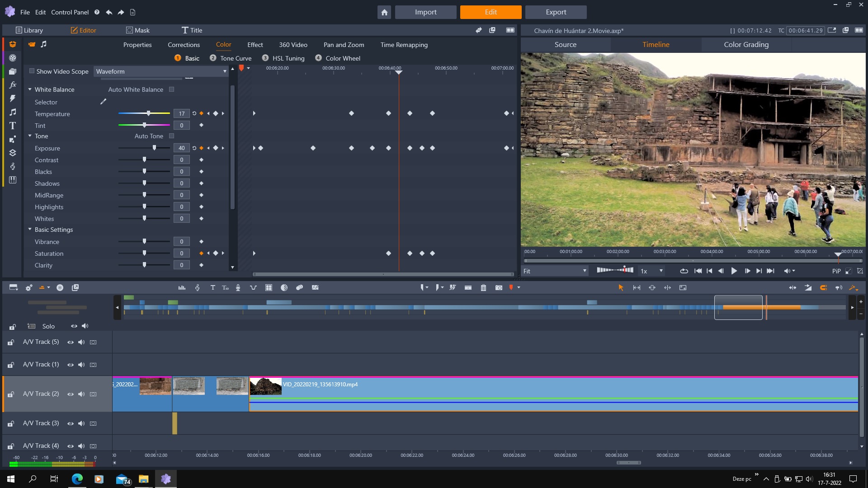Click the trash delete icon in timeline toolbar

tap(483, 288)
